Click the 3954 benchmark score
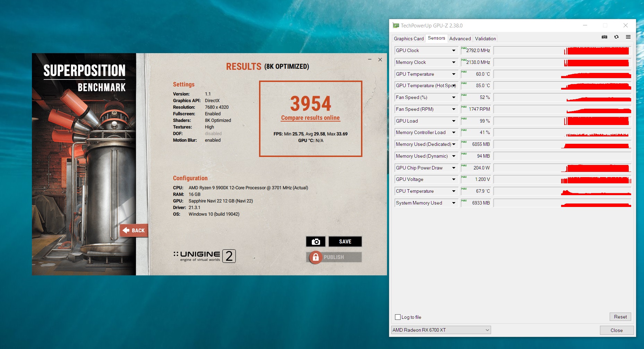Viewport: 644px width, 349px height. point(310,103)
